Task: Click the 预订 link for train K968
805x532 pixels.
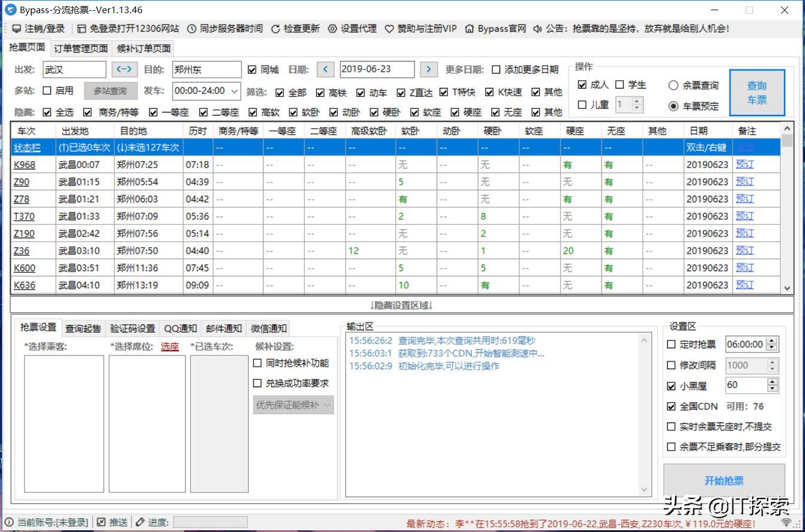Action: click(x=744, y=164)
